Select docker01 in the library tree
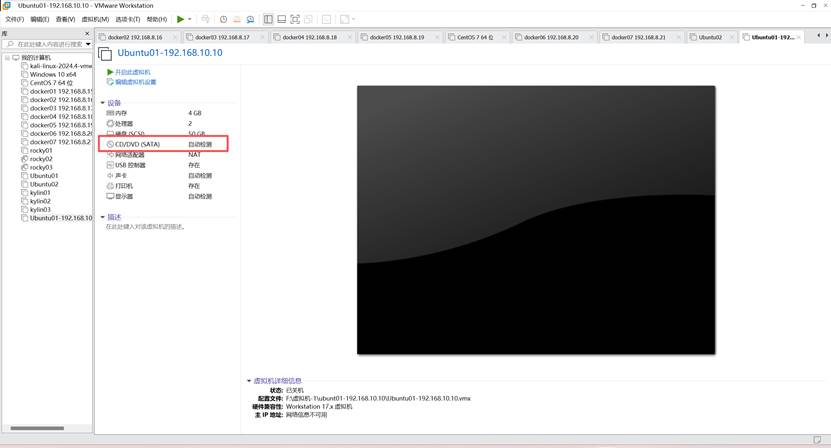 [57, 91]
